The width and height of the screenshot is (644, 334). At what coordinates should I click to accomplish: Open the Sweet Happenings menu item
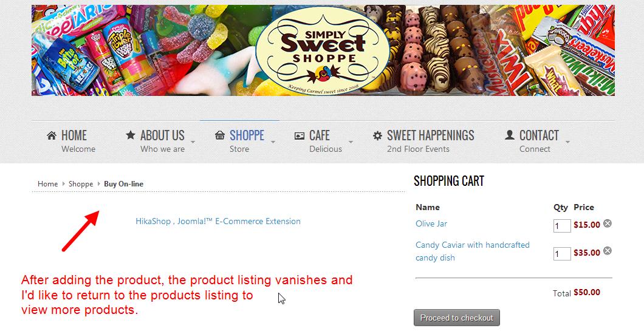[x=430, y=135]
